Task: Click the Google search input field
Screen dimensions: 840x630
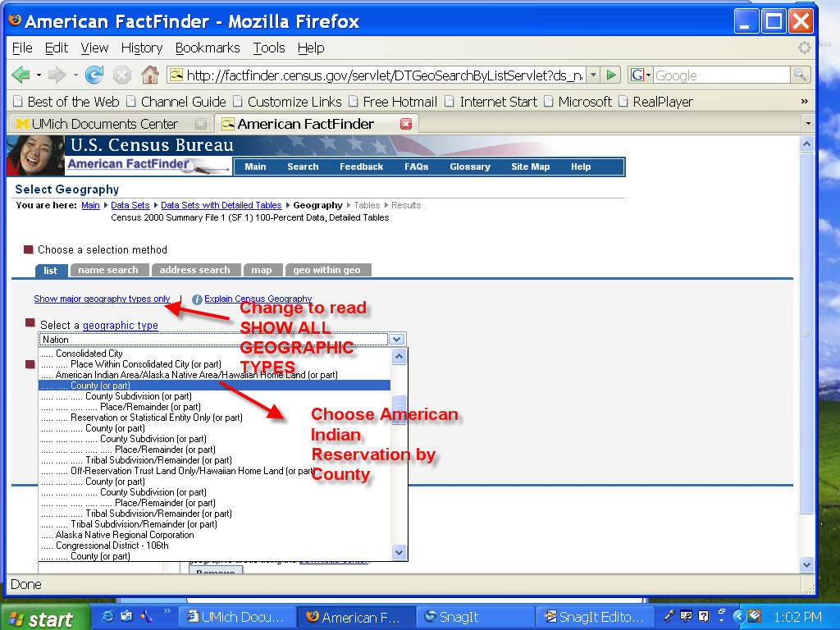Action: pos(720,75)
